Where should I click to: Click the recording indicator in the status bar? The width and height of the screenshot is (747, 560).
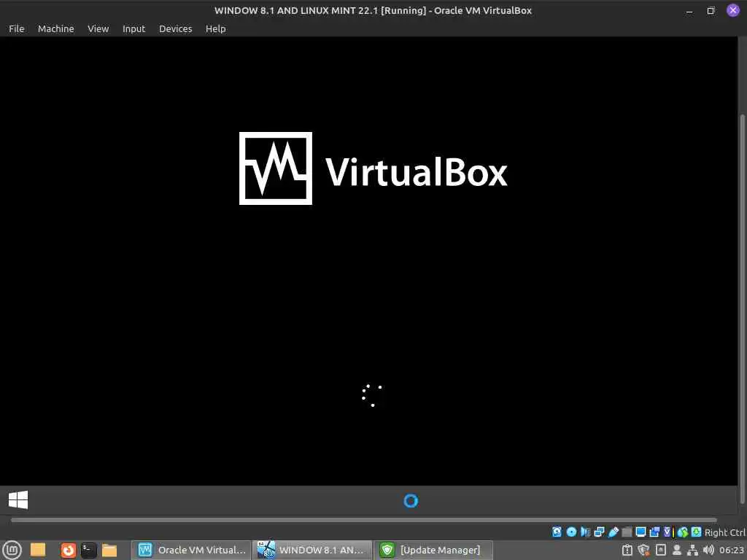click(654, 532)
